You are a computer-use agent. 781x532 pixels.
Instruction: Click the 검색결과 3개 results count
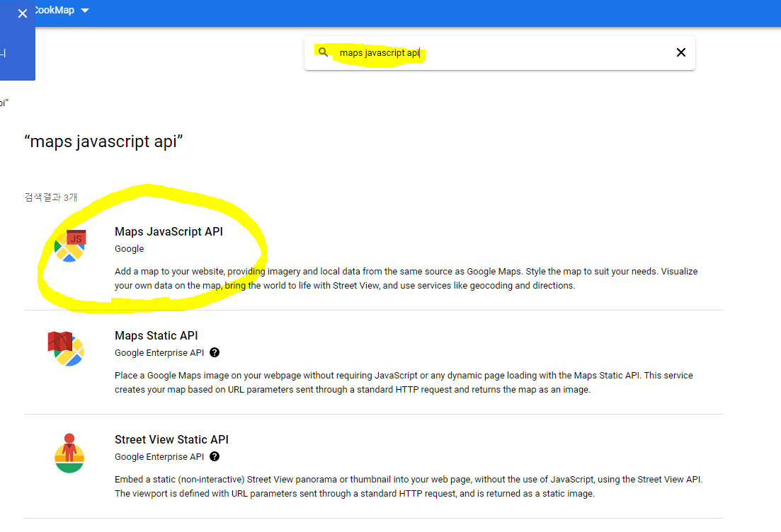point(51,197)
